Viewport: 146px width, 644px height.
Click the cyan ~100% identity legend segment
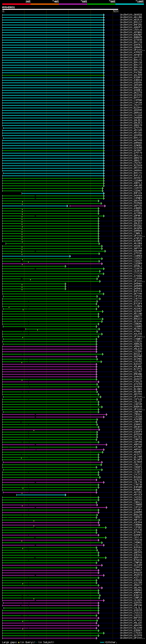click(x=130, y=4)
